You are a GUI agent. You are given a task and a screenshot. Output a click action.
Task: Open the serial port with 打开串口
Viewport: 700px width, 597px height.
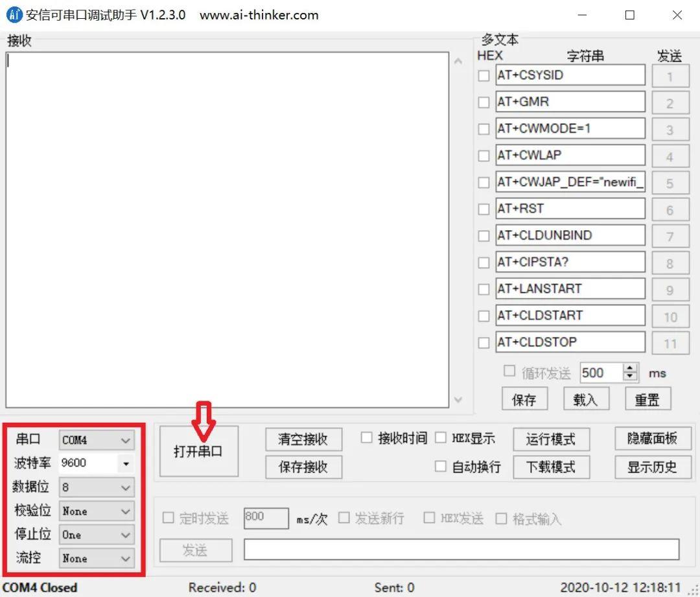coord(198,450)
